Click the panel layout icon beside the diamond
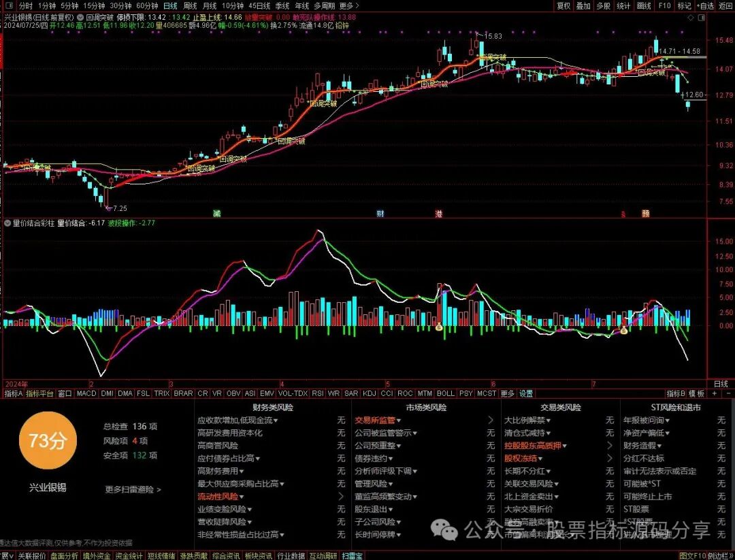This screenshot has height=560, width=735. 702,18
